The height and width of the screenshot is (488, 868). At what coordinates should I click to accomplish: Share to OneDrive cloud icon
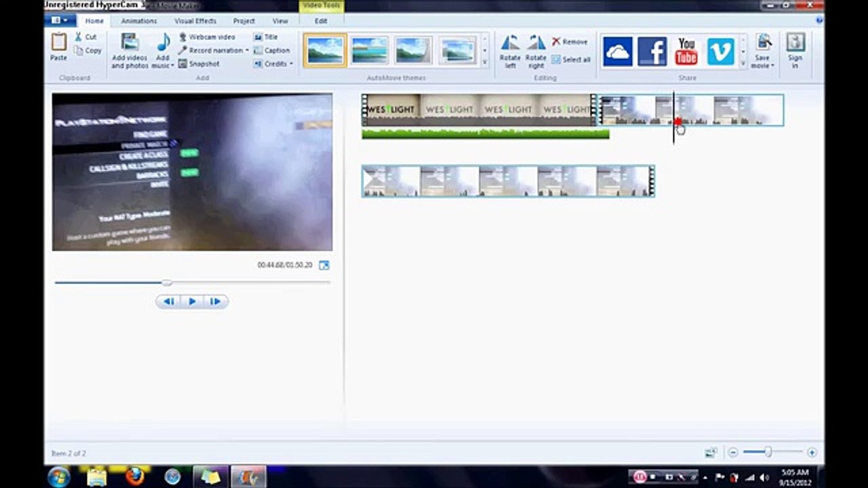pyautogui.click(x=618, y=52)
